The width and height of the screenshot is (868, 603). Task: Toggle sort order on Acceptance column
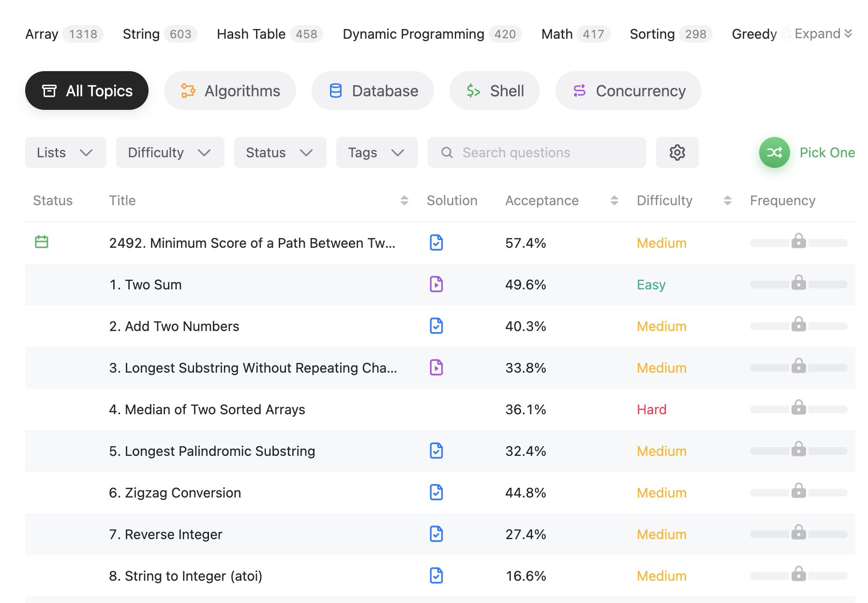coord(614,200)
